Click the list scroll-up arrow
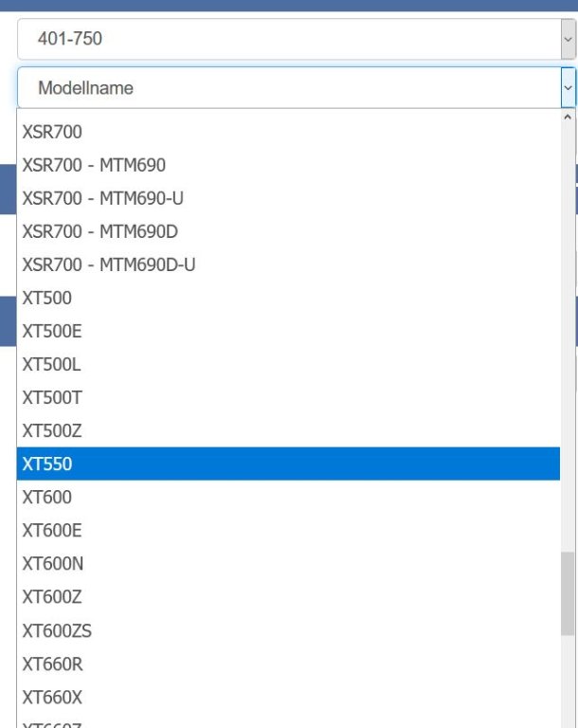This screenshot has width=578, height=728. tap(568, 117)
